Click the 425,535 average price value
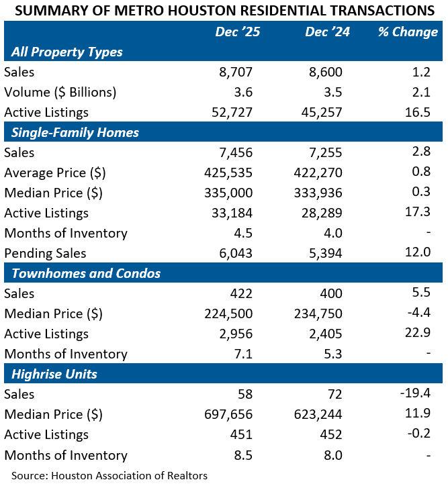This screenshot has width=448, height=488. click(229, 173)
